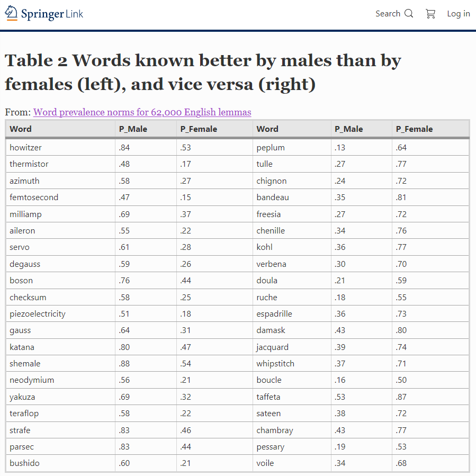Click howitzer's P_Male value .84
Image resolution: width=476 pixels, height=476 pixels.
coord(124,148)
